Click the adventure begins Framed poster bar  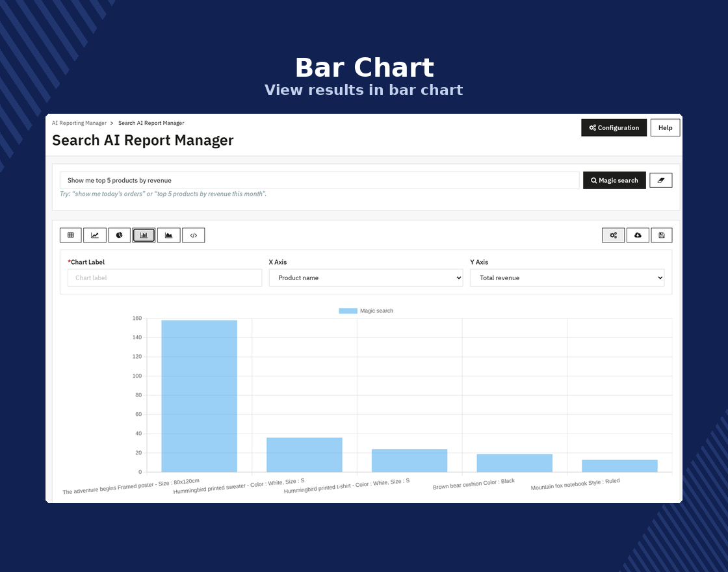[x=199, y=396]
